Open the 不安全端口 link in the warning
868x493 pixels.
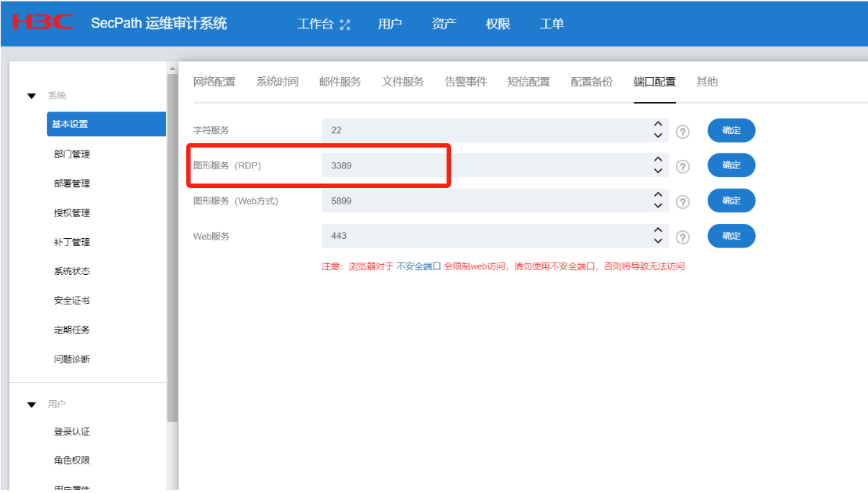tap(419, 266)
